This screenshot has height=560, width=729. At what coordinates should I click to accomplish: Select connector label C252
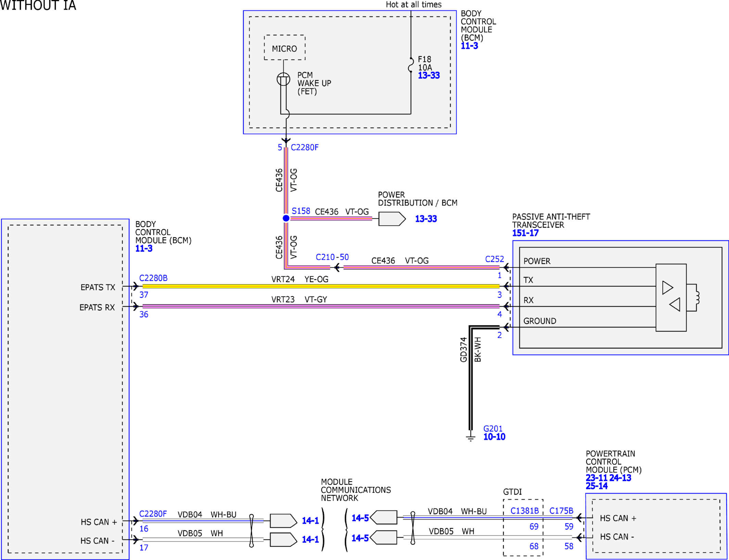coord(495,259)
